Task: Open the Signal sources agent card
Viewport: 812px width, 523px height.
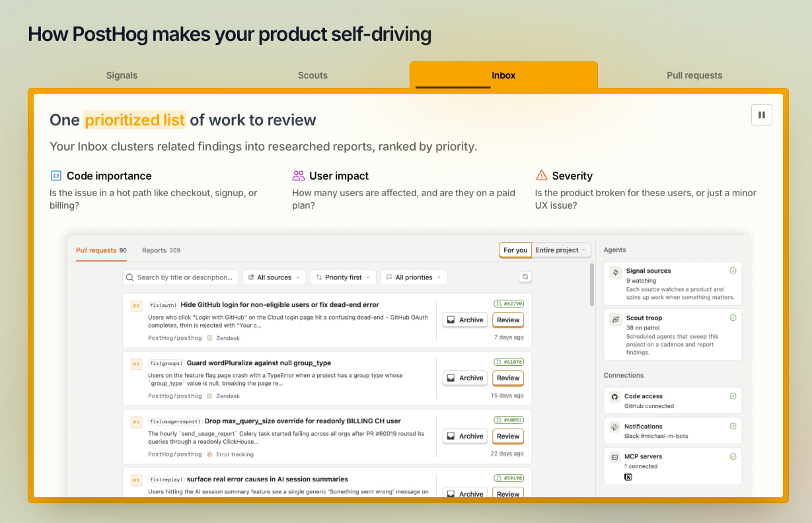Action: coord(673,284)
